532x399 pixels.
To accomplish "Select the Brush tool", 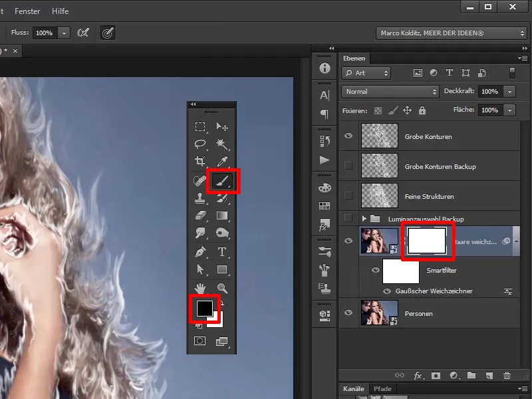I will tap(222, 181).
